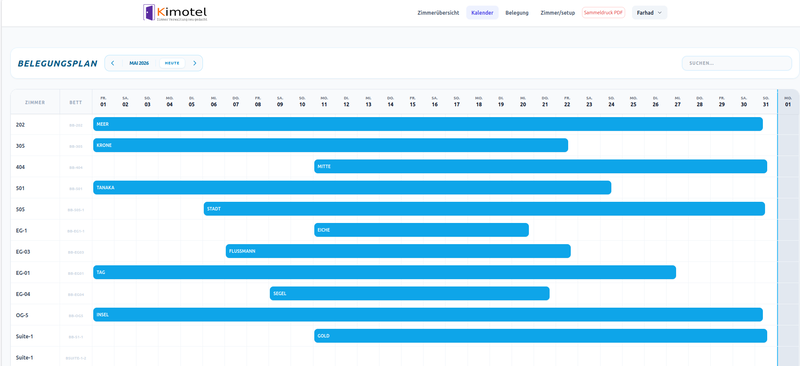Screen dimensions: 800x366
Task: Click the Kimotel door logo icon
Action: (149, 12)
